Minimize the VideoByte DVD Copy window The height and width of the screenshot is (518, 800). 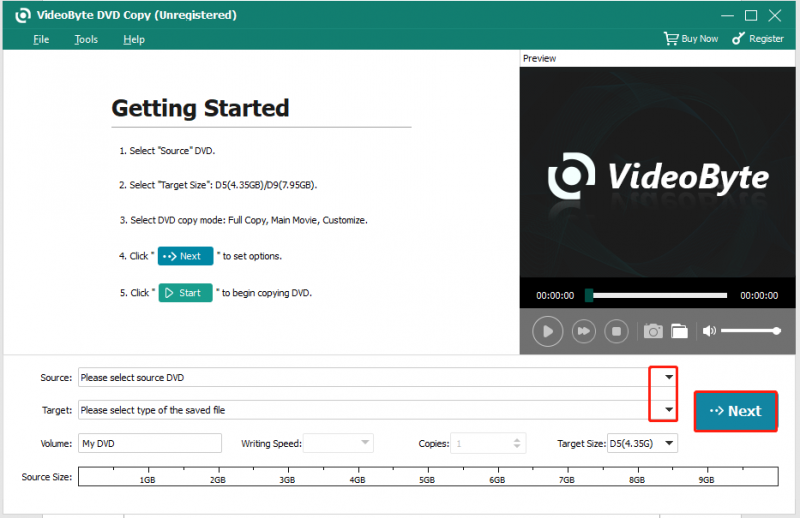coord(727,15)
